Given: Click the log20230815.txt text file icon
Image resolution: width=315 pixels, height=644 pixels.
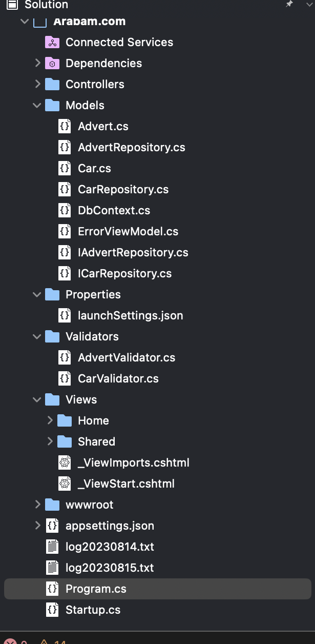Looking at the screenshot, I should pyautogui.click(x=52, y=568).
